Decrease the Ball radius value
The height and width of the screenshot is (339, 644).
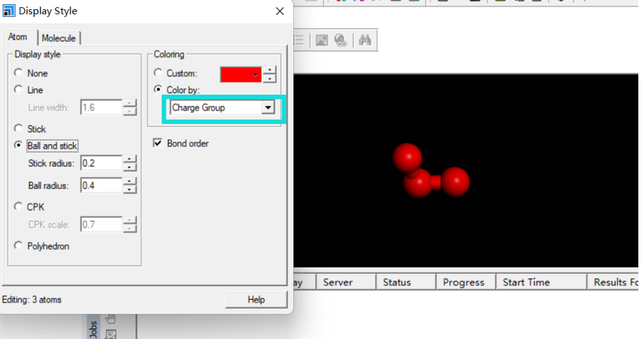coord(130,189)
